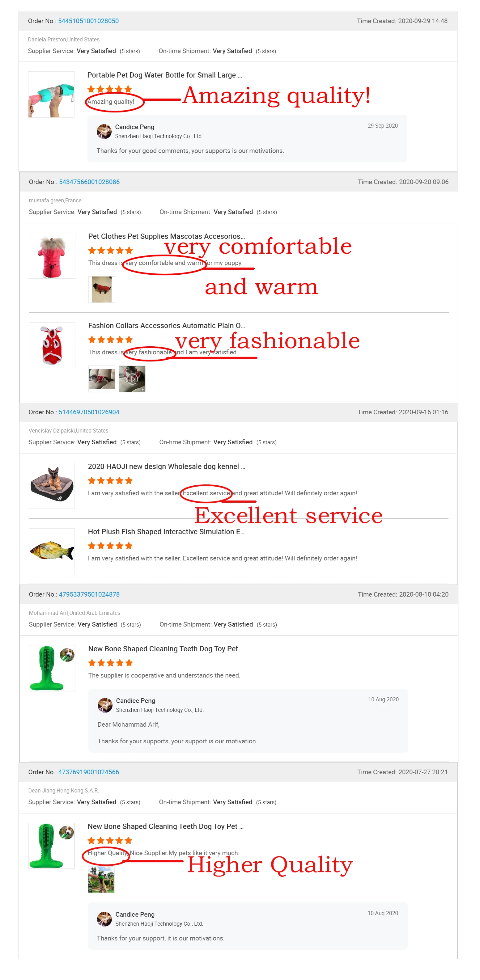This screenshot has height=980, width=480.
Task: Click Candice Peng avatar in Mohammad Arif reply
Action: 105,705
